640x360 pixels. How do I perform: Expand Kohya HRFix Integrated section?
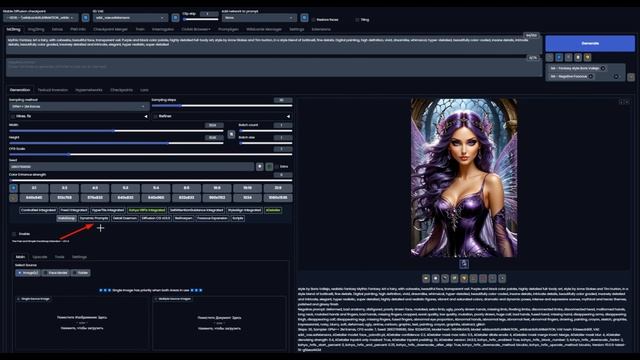click(x=147, y=210)
